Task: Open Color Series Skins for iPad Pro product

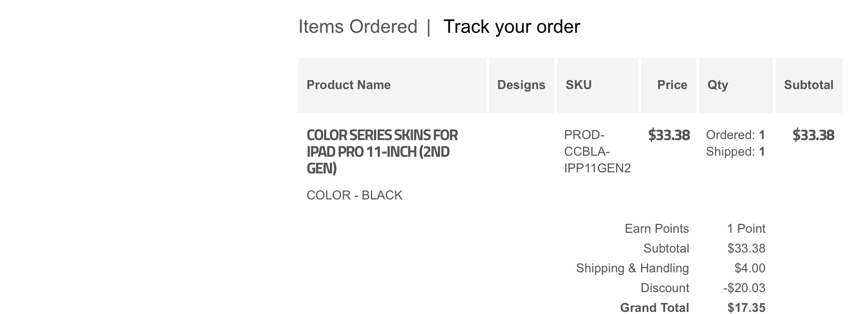Action: click(382, 152)
